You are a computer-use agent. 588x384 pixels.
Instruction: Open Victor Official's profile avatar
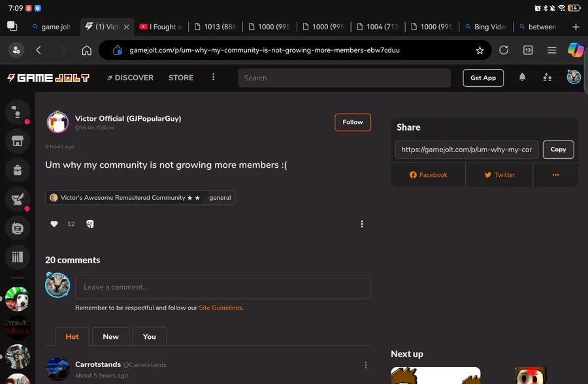tap(57, 122)
